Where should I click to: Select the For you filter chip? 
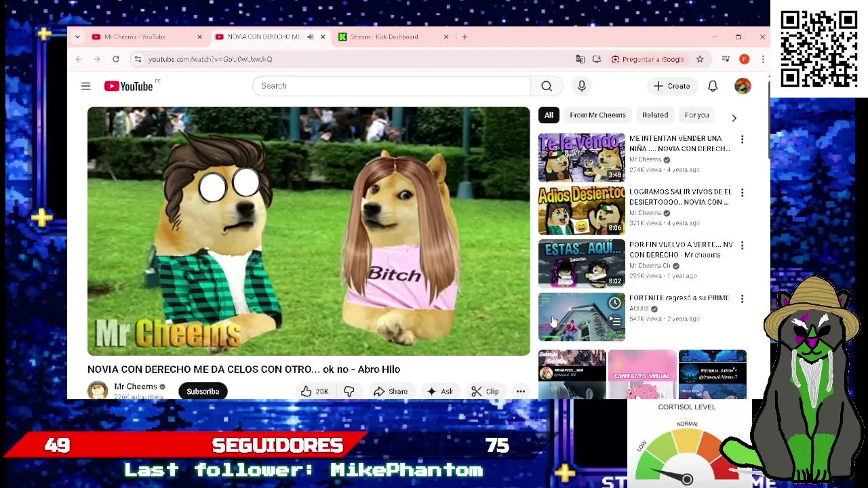[696, 115]
